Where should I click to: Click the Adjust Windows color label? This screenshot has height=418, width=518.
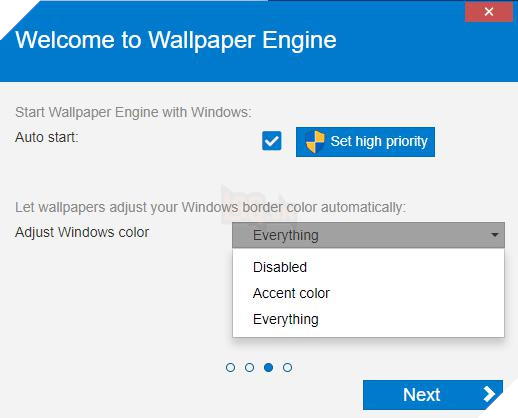tap(82, 232)
